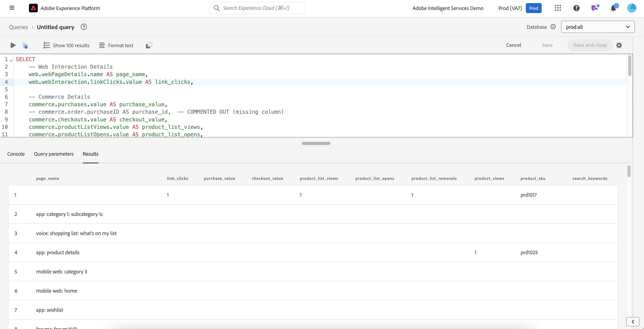Switch to the Console tab
Viewport: 644px width, 329px height.
(x=16, y=154)
